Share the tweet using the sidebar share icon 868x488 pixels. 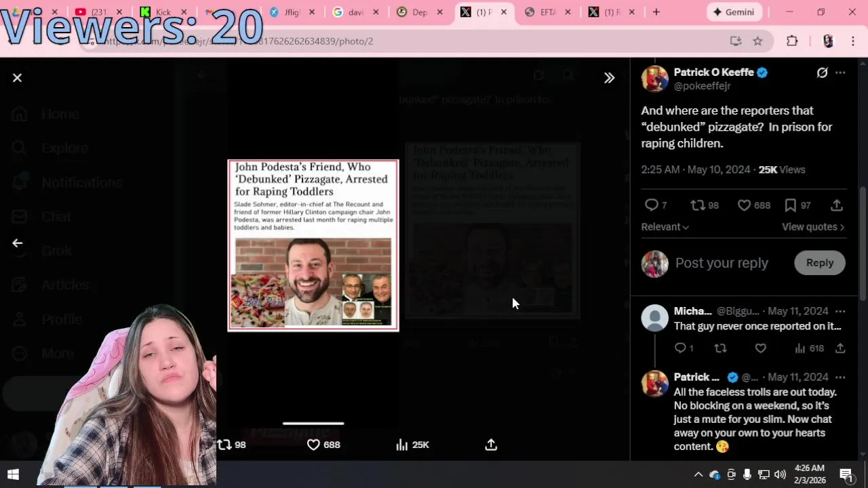click(837, 205)
